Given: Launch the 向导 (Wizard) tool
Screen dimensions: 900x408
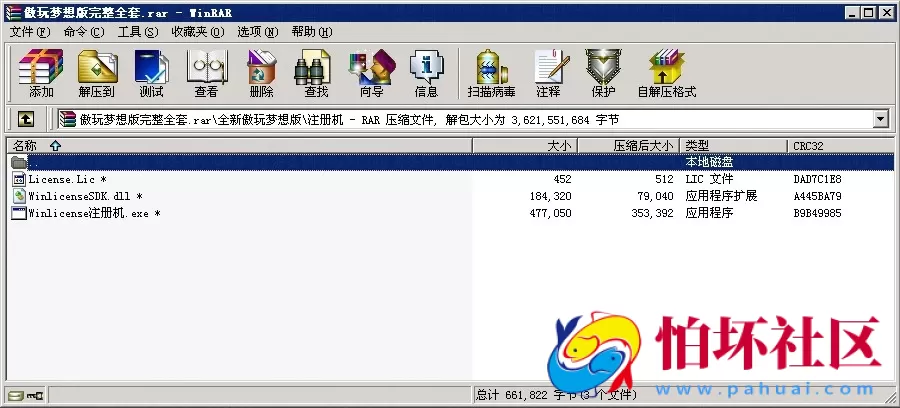Looking at the screenshot, I should (371, 73).
